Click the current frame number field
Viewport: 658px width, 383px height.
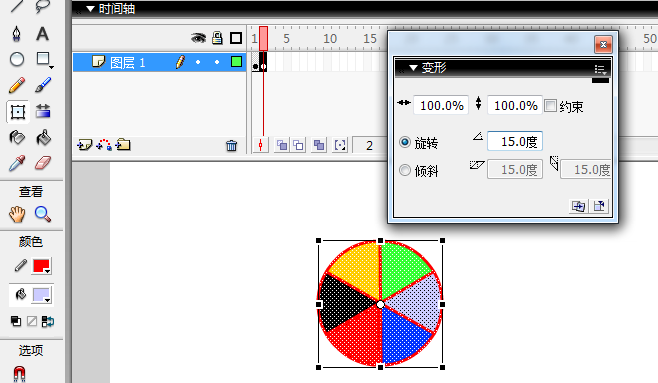[x=369, y=146]
